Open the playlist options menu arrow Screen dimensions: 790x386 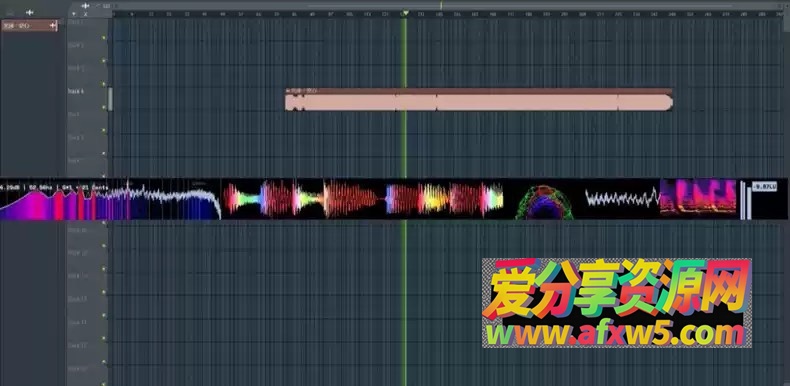(x=74, y=14)
